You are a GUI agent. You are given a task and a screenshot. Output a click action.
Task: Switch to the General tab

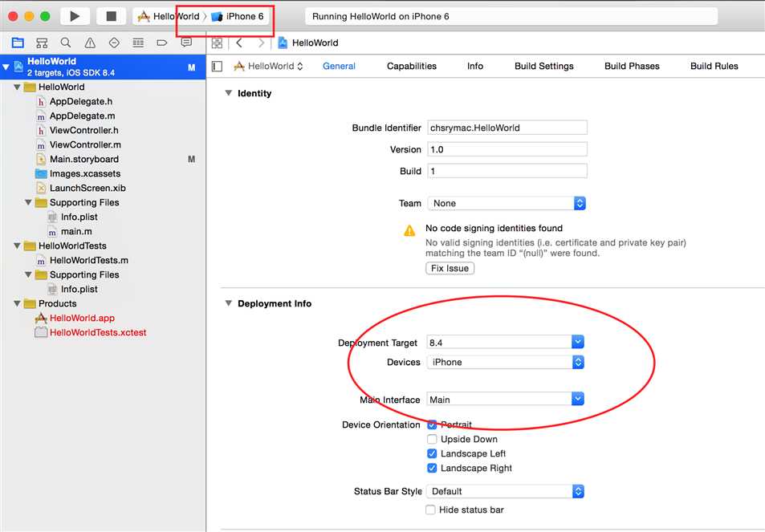pyautogui.click(x=339, y=67)
